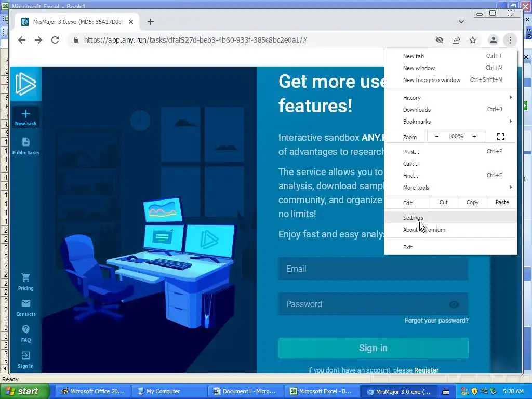Open the tab search chevron
Image resolution: width=532 pixels, height=399 pixels.
[461, 22]
